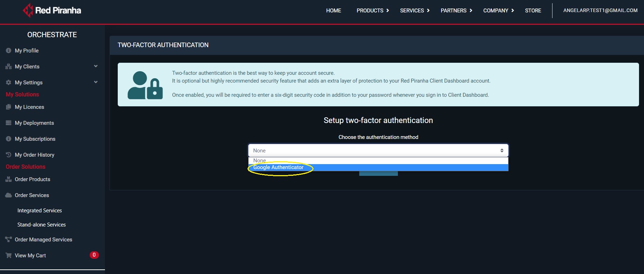Click the ORCHESTRATE sidebar heading

click(52, 35)
